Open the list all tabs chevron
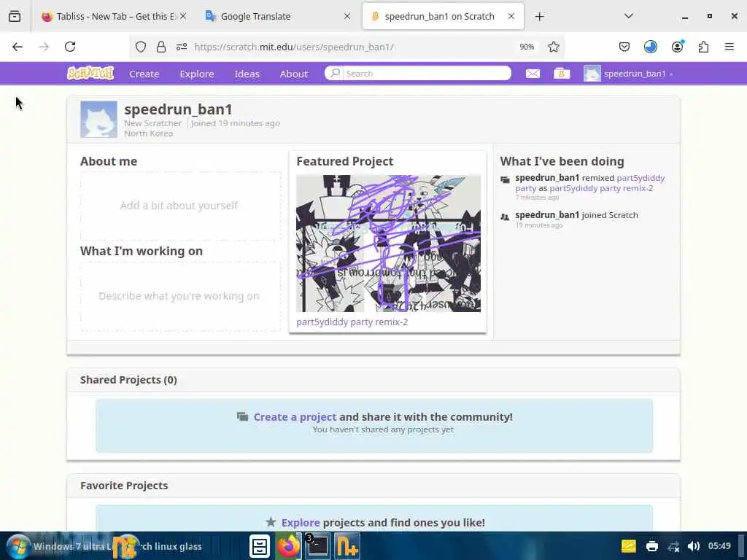Image resolution: width=747 pixels, height=560 pixels. pos(628,16)
